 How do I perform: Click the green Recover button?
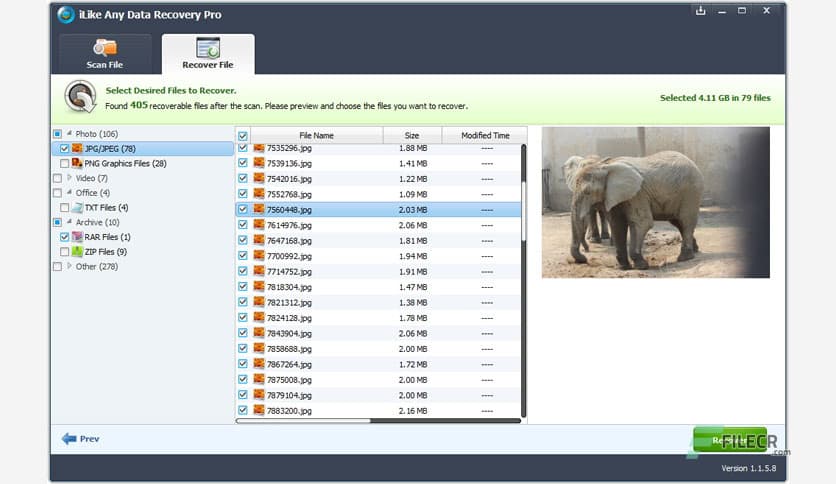tap(729, 440)
